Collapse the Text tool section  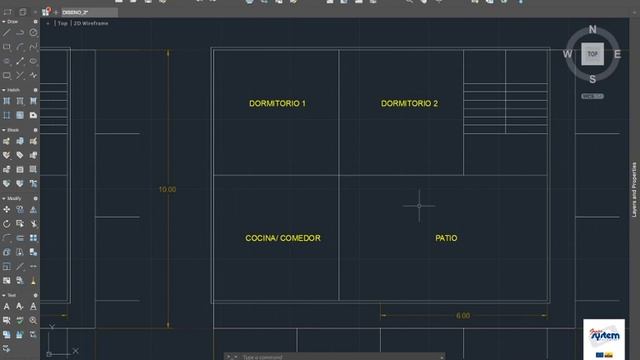pos(4,295)
